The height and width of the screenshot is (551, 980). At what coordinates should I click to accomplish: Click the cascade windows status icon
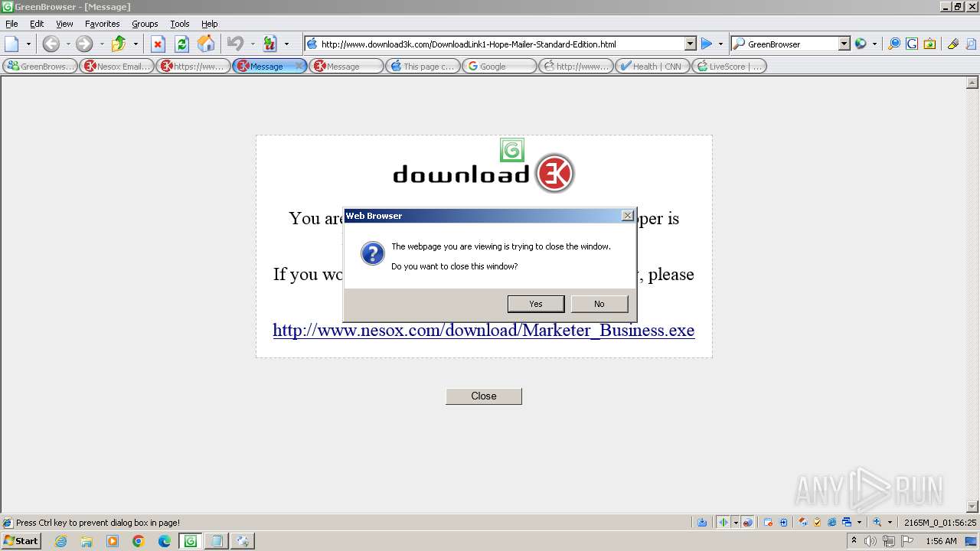point(847,523)
